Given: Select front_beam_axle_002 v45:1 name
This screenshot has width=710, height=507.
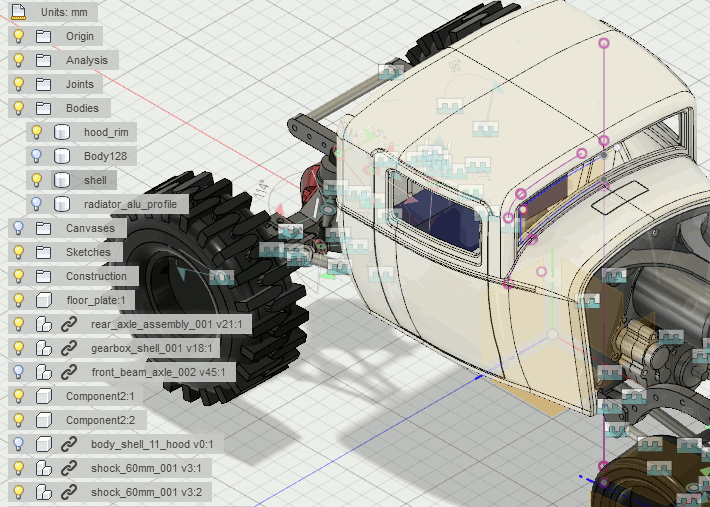Looking at the screenshot, I should (x=158, y=372).
